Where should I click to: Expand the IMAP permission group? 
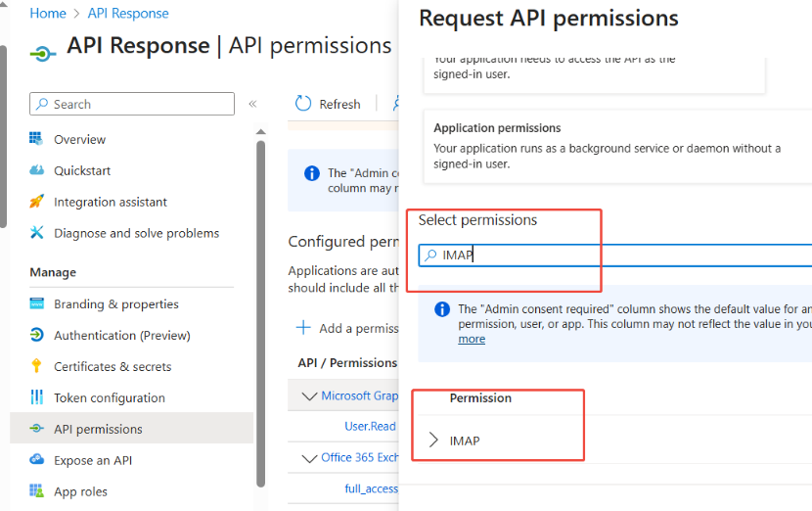433,441
